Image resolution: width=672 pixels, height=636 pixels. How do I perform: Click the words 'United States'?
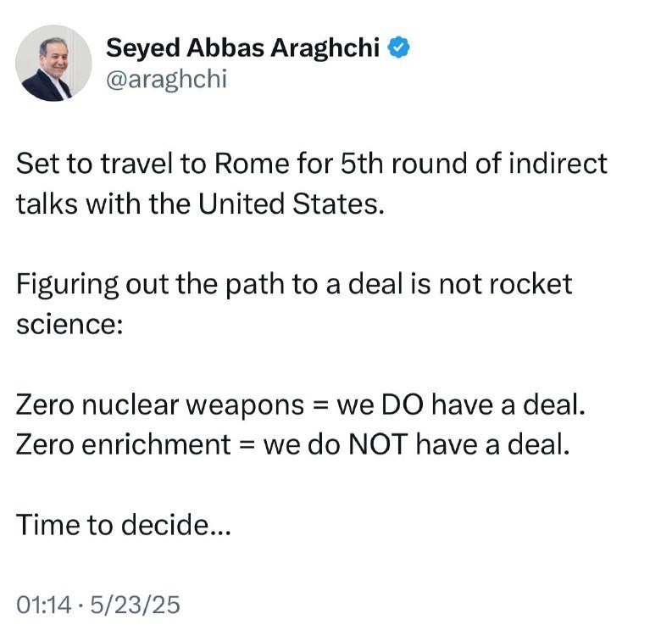(x=287, y=204)
